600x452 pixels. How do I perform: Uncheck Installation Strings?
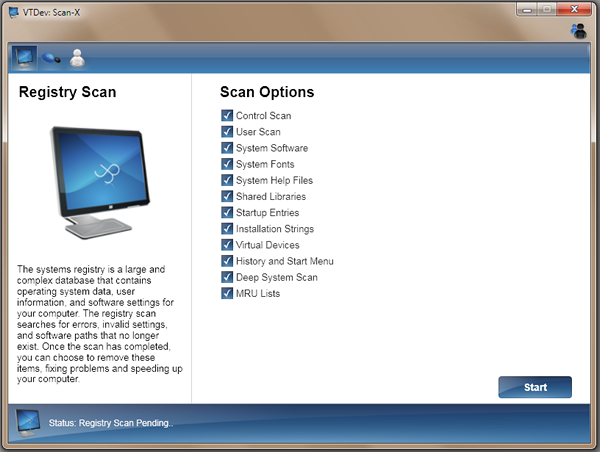click(227, 228)
